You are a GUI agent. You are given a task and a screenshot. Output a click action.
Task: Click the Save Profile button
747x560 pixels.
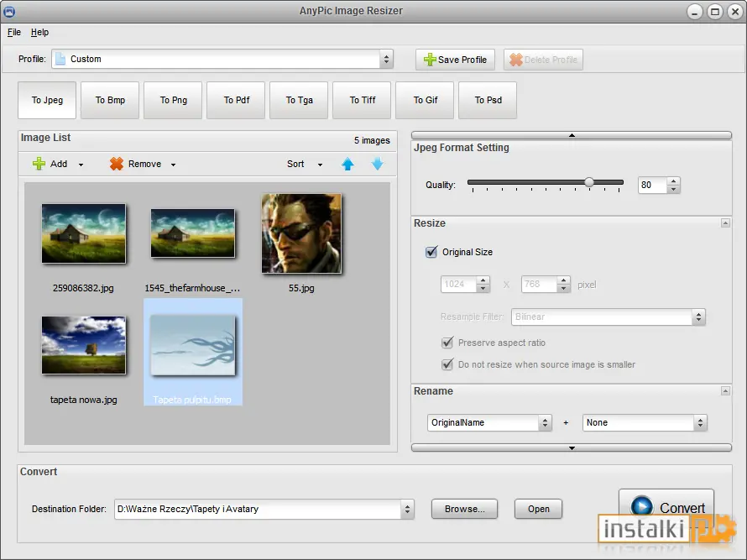coord(455,60)
